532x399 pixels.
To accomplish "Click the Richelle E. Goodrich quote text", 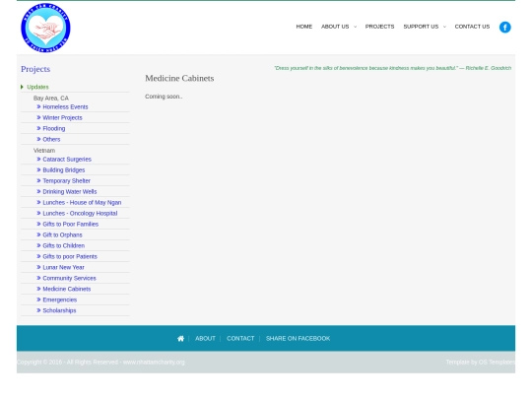I will [392, 68].
